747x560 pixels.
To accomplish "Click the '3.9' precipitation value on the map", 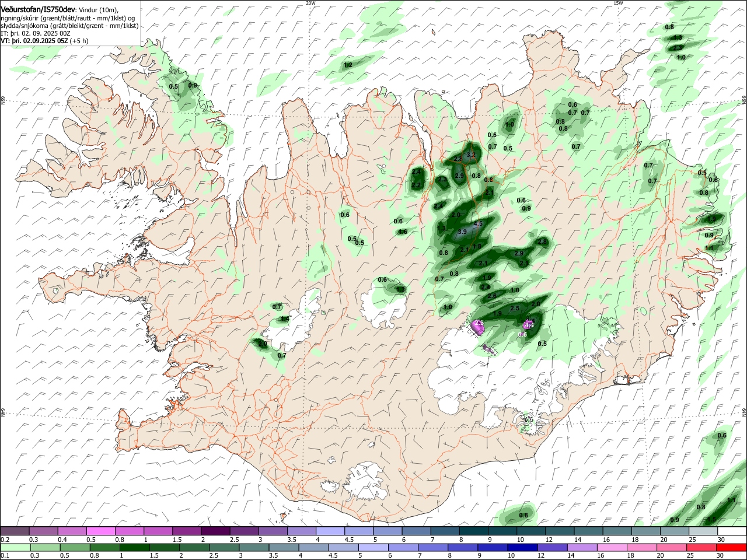I will point(463,232).
